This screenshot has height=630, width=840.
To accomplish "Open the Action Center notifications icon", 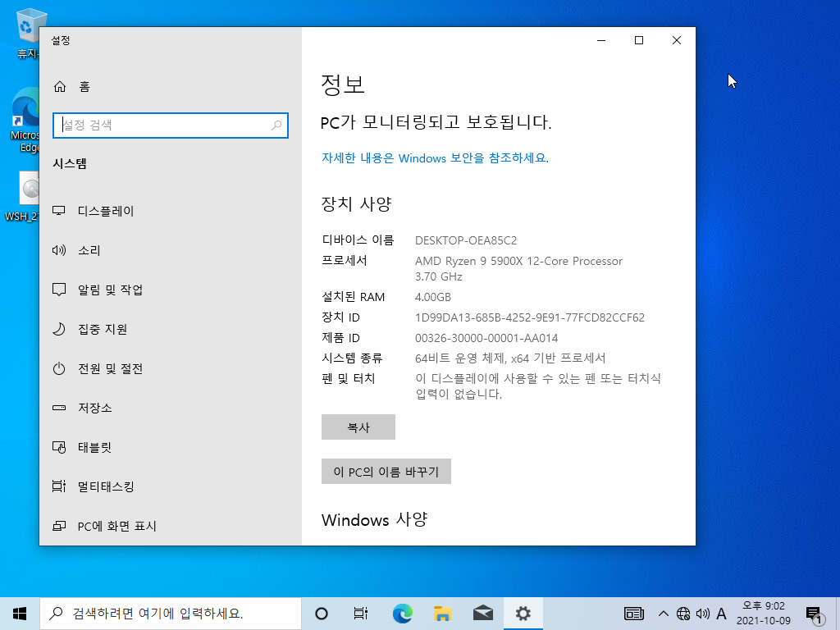I will 815,614.
